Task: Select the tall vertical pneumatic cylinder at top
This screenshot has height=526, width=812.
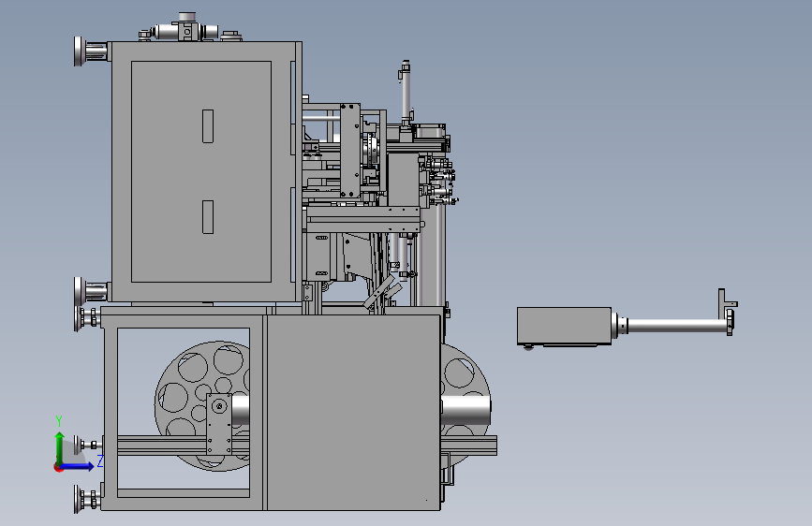Action: (406, 92)
